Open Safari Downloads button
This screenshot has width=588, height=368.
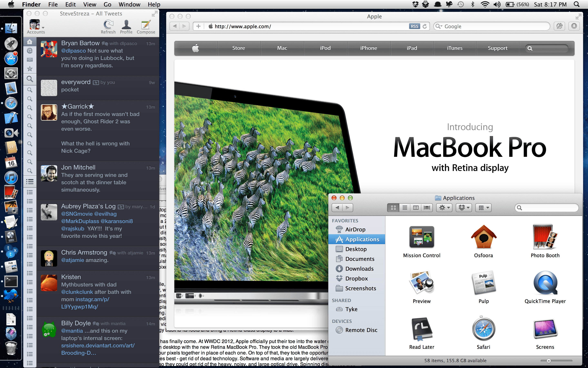point(574,26)
